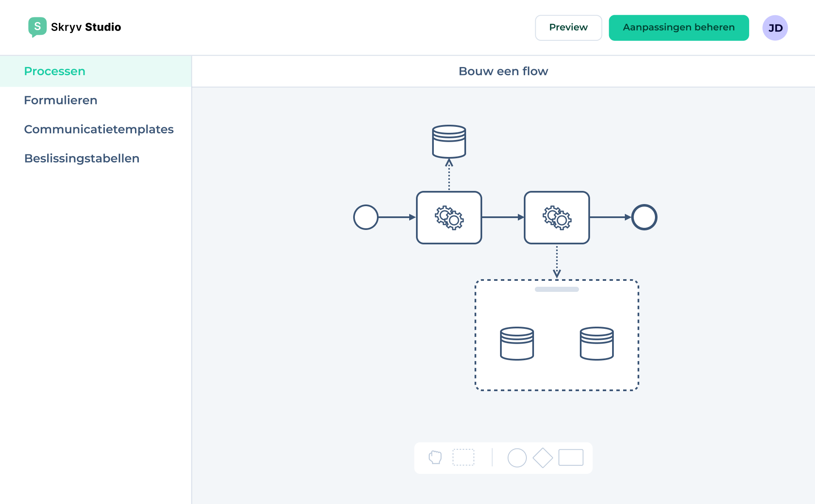Click the first service task with gear icon

point(449,218)
